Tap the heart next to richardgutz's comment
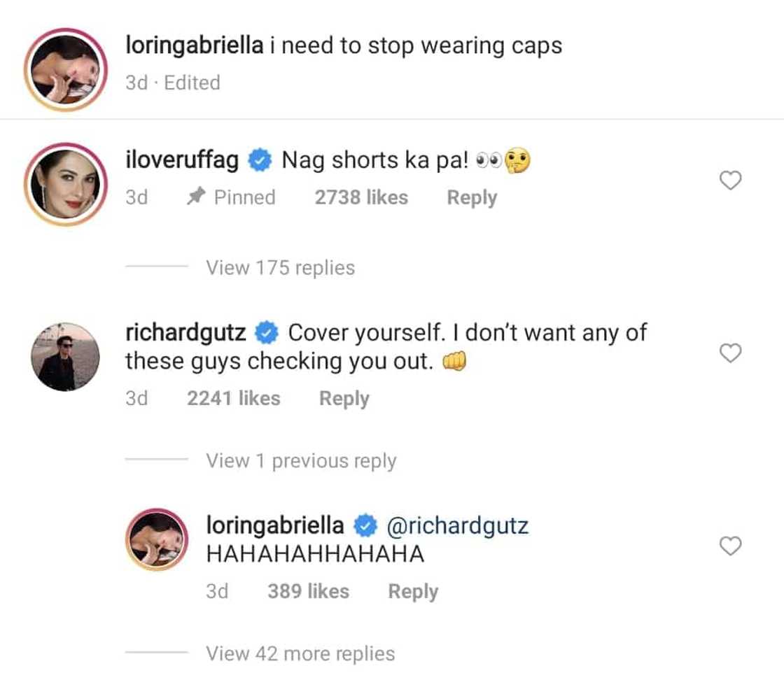The width and height of the screenshot is (784, 694). (x=730, y=353)
